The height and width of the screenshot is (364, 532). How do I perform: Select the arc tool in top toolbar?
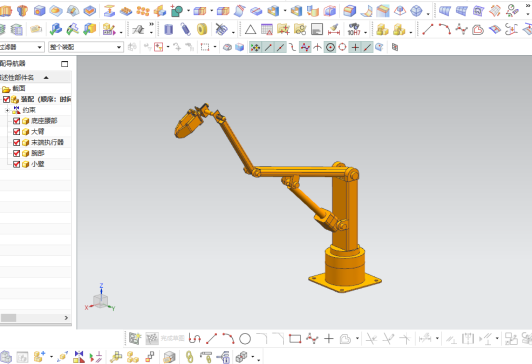(x=445, y=29)
